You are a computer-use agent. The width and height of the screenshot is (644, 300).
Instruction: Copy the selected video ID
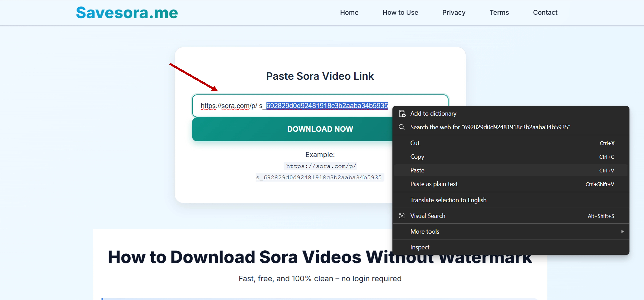coord(417,156)
